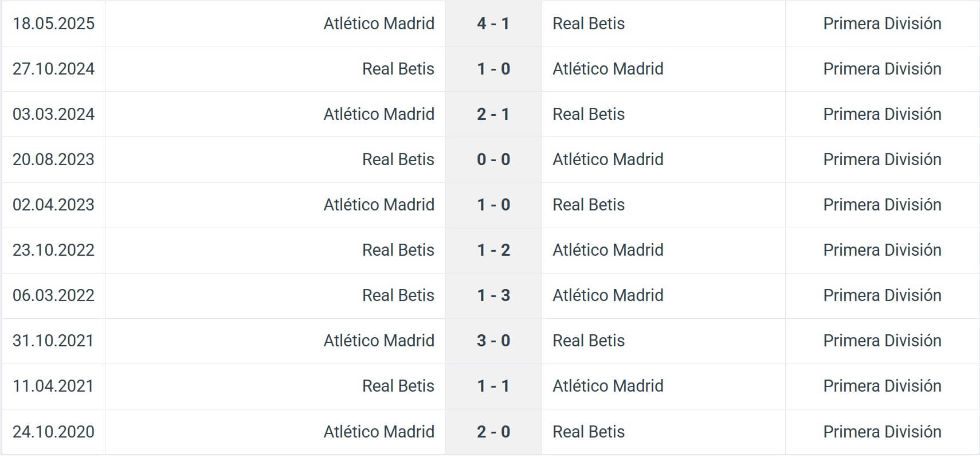The image size is (980, 457).
Task: Open the 2 - 0 score from 24.10.2020
Action: [493, 431]
